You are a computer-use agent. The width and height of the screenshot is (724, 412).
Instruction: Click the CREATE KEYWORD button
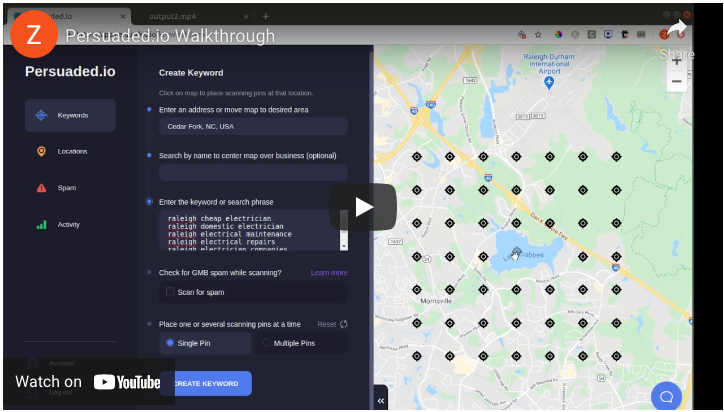(x=205, y=383)
